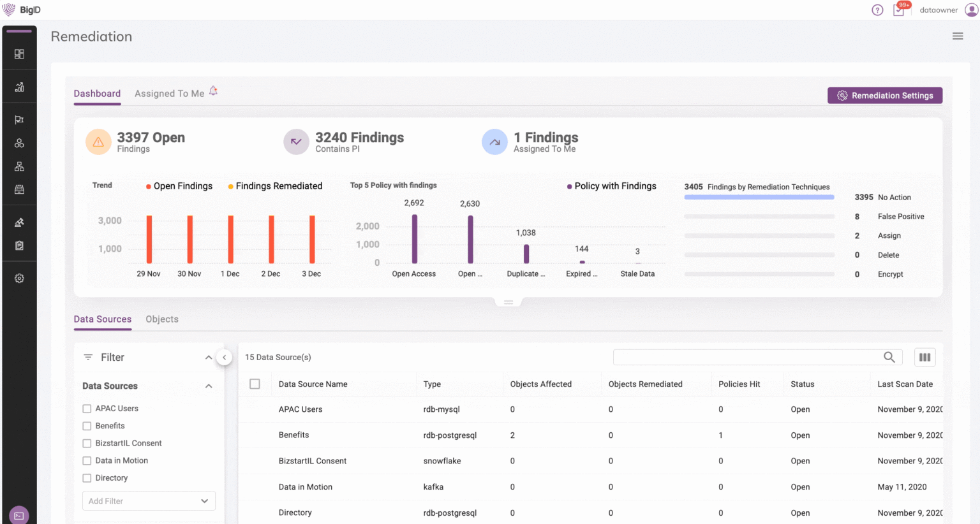Select all data sources via header checkbox

click(255, 384)
